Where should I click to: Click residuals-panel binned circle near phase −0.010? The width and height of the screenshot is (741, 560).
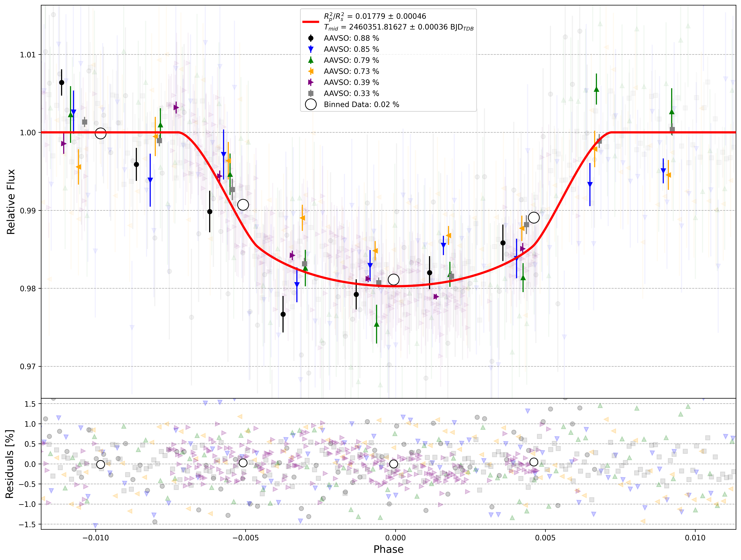pos(101,464)
